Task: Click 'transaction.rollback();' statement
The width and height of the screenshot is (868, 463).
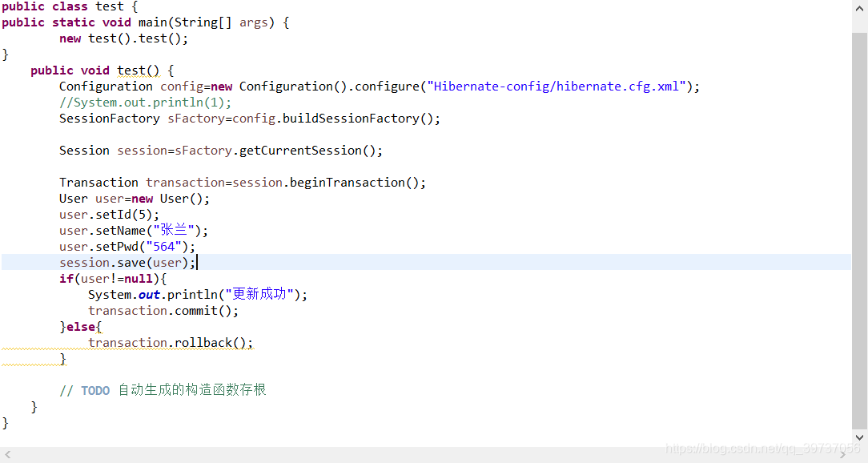Action: point(171,344)
